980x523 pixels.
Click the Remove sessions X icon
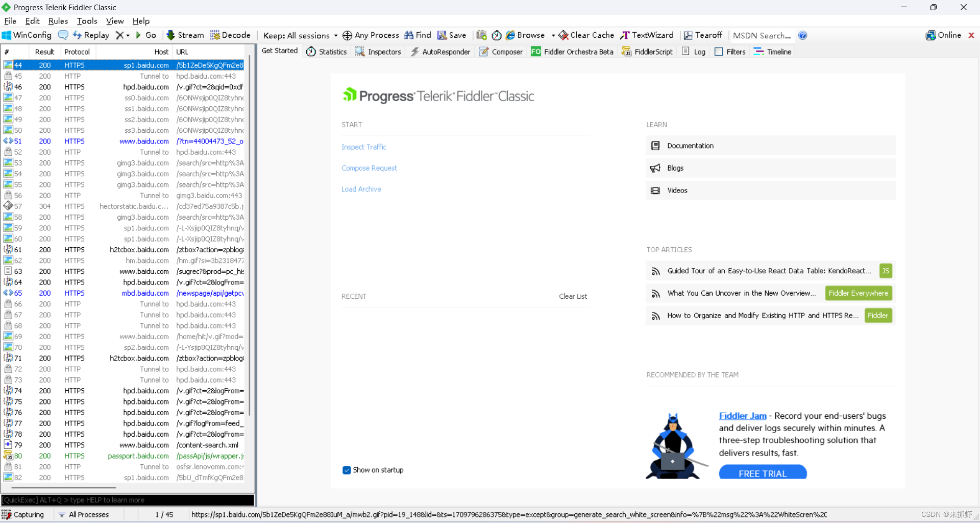(x=119, y=35)
